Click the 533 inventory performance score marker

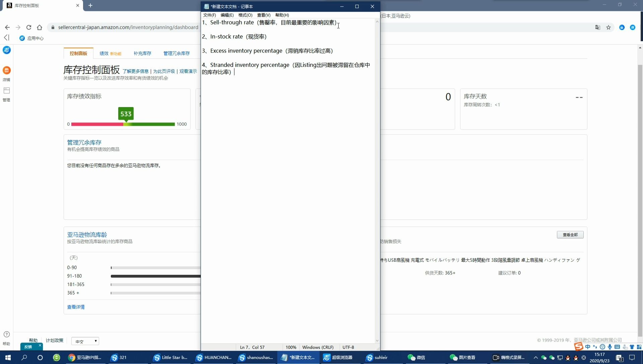(126, 114)
